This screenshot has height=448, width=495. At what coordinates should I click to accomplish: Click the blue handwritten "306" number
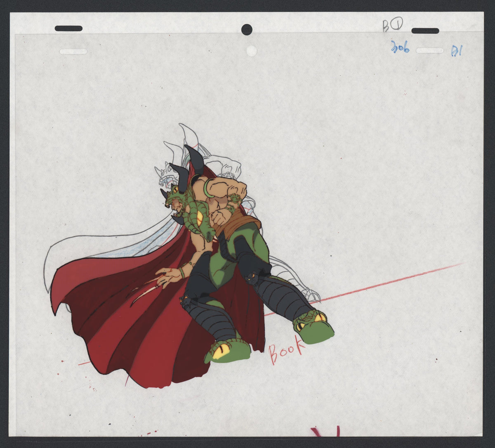tap(400, 48)
